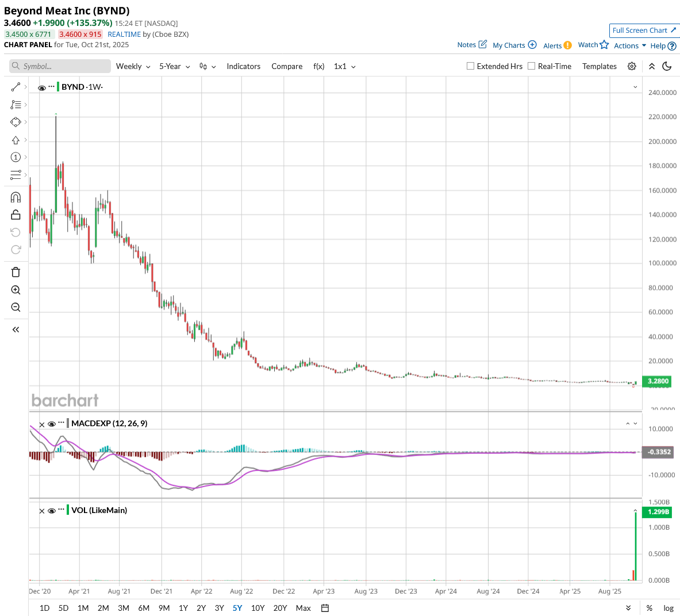Select the 6M time range
This screenshot has width=680, height=616.
coord(144,608)
